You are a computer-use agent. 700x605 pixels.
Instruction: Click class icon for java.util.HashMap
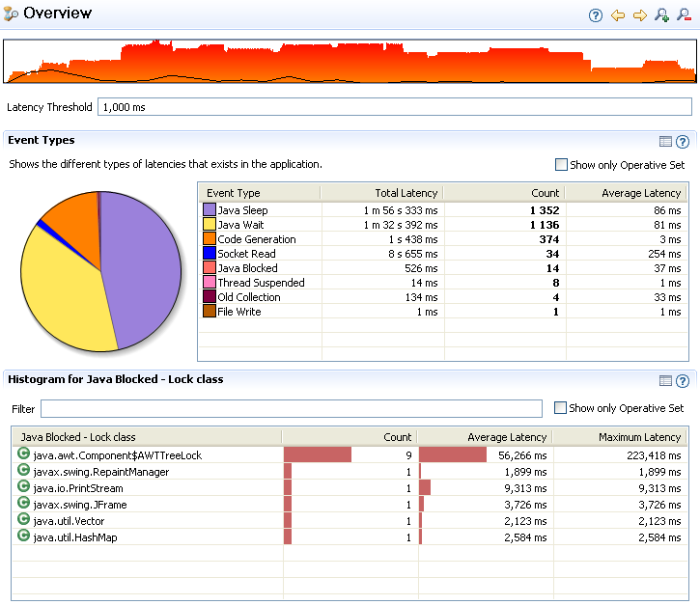[x=23, y=536]
